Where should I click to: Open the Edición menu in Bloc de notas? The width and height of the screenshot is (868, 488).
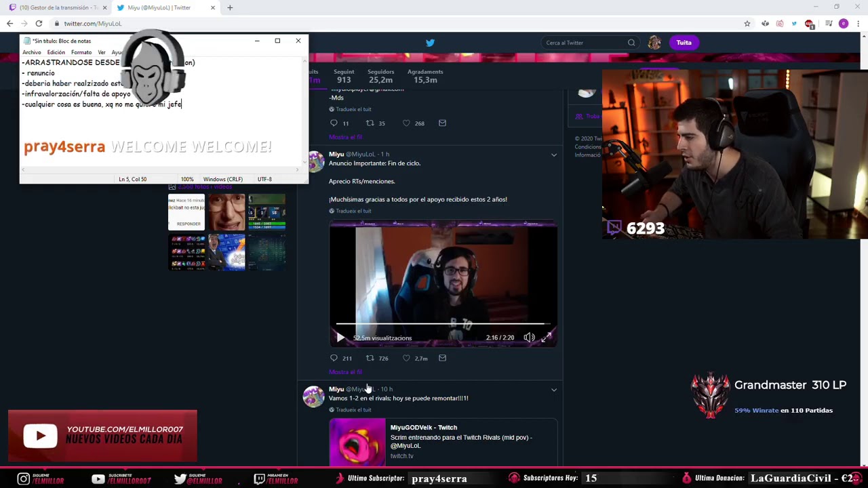pyautogui.click(x=56, y=52)
